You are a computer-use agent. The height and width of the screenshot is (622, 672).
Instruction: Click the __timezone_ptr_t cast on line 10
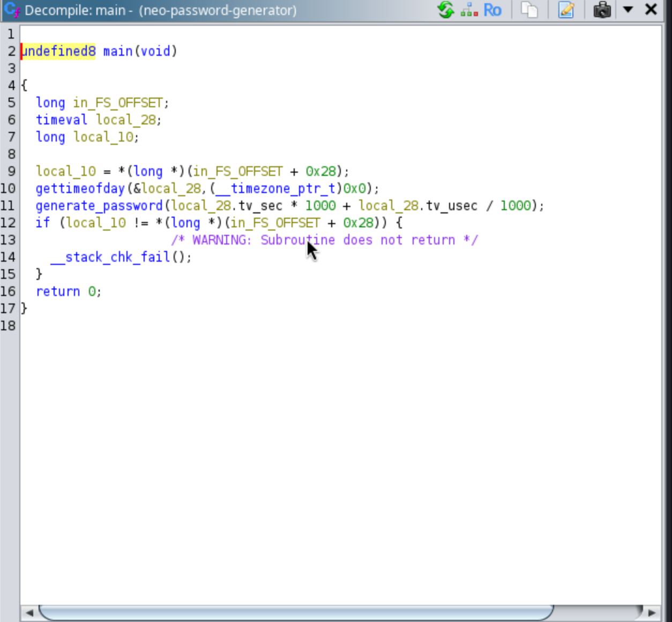click(x=275, y=188)
